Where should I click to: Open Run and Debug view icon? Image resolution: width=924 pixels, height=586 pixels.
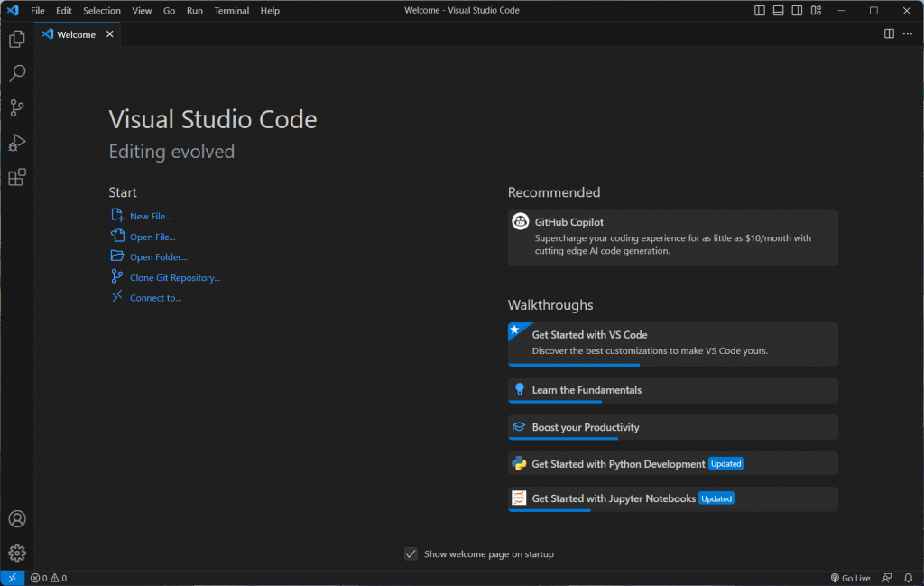coord(17,143)
